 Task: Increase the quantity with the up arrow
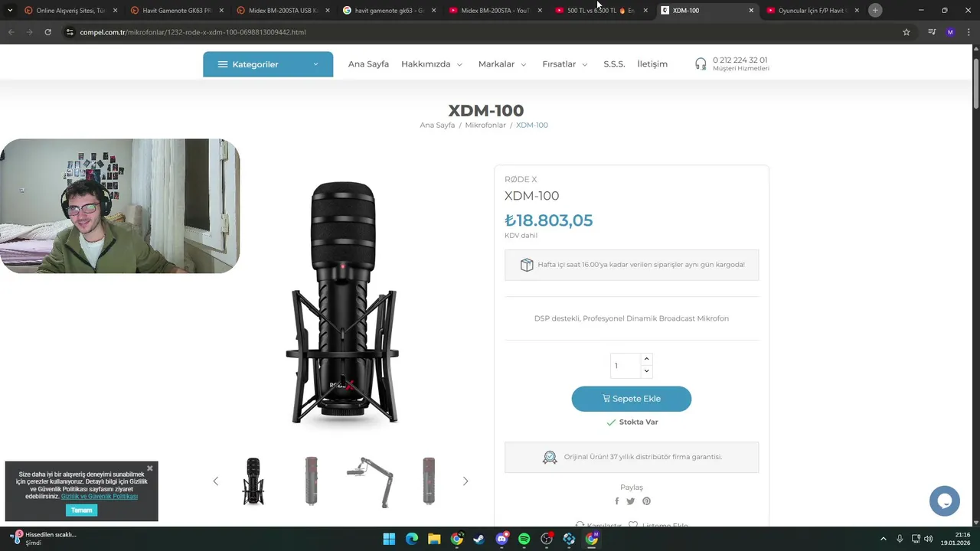646,359
